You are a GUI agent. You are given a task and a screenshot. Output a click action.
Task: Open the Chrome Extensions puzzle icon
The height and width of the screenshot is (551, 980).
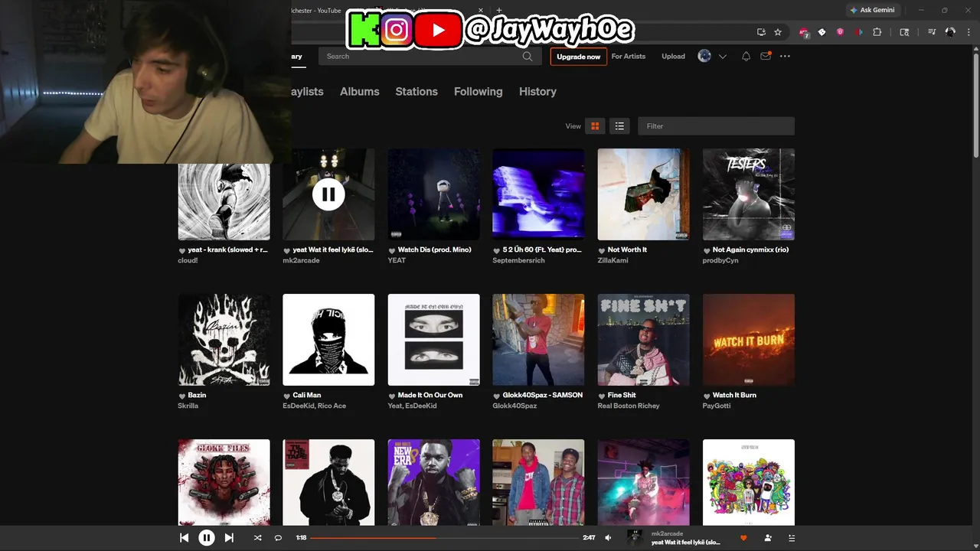877,32
